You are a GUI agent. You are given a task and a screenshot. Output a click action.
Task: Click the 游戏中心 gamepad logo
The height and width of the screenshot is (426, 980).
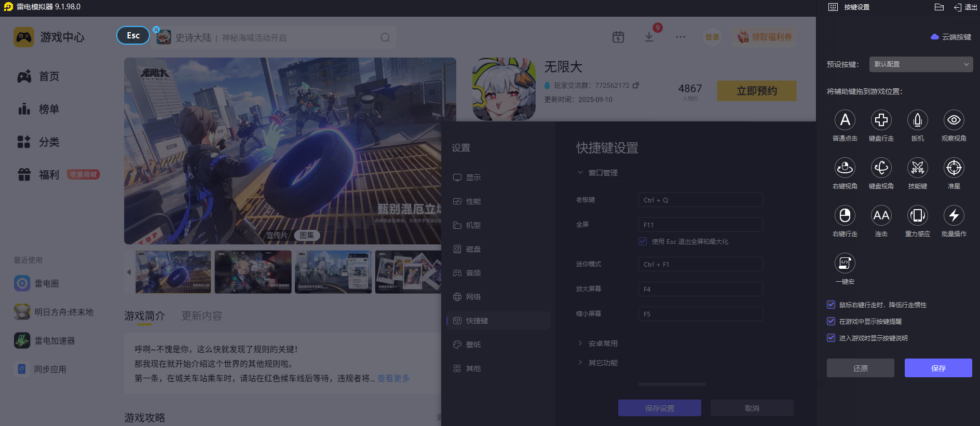coord(24,37)
